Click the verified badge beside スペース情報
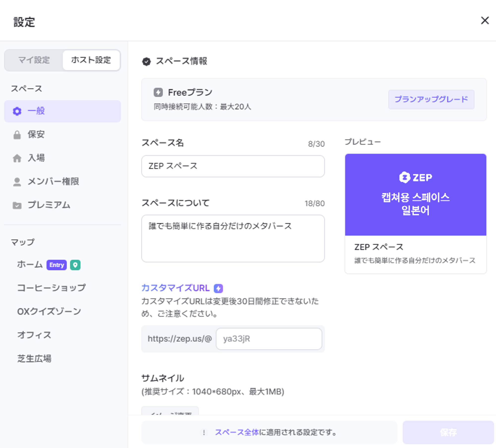The image size is (496, 448). click(x=146, y=61)
